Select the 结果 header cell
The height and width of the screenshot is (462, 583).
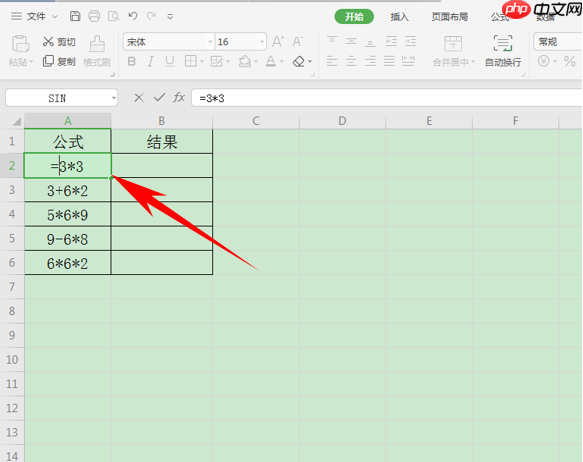162,142
